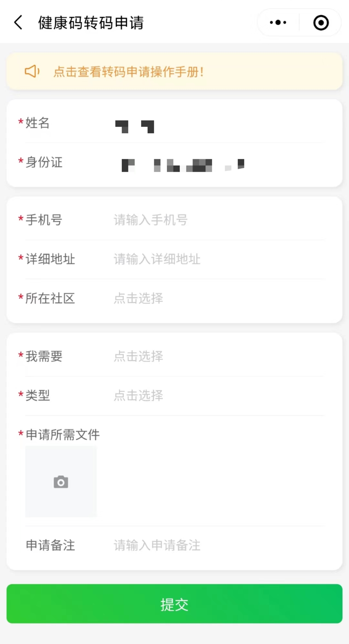This screenshot has height=644, width=349.
Task: Tap the masked 身份证 ID number value
Action: pyautogui.click(x=183, y=165)
